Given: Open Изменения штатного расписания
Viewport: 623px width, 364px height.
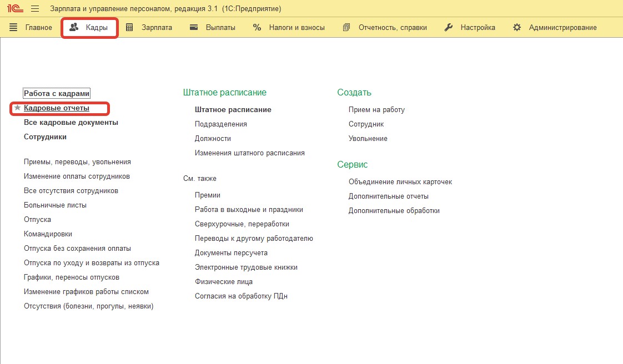Looking at the screenshot, I should tap(249, 153).
